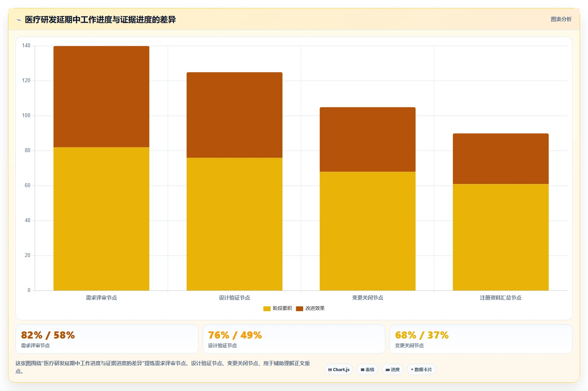Select the brown bar segment for 设计验证节点

click(x=234, y=115)
